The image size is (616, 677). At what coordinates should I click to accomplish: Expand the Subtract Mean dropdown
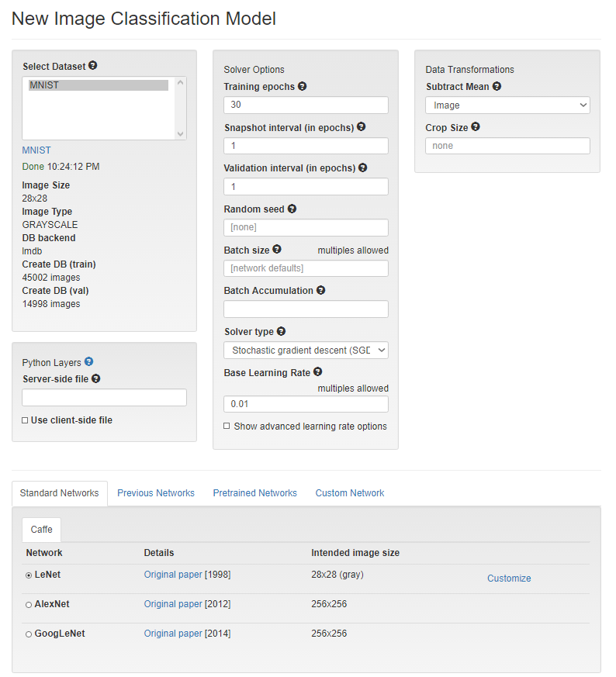click(x=507, y=105)
